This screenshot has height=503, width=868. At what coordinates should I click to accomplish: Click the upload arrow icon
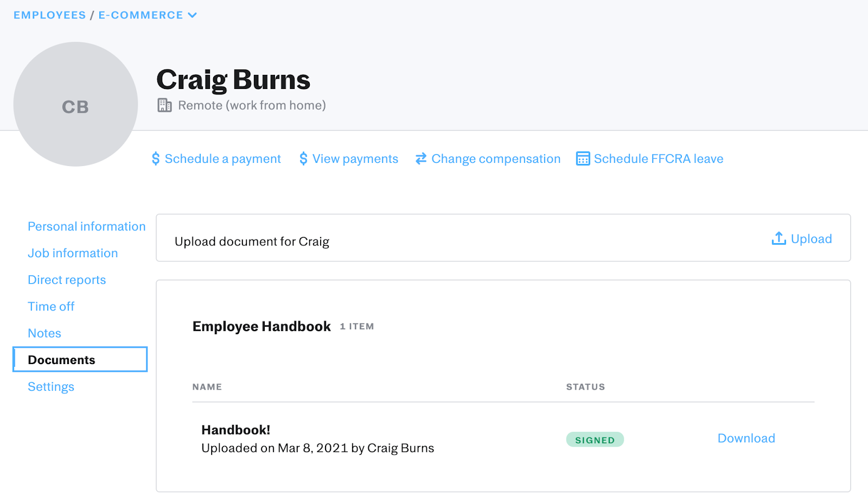point(778,238)
